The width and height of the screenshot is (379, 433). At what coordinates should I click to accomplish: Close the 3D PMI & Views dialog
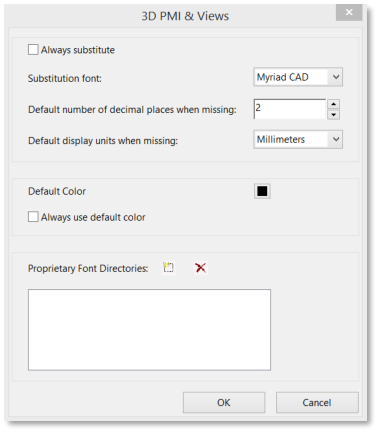click(349, 12)
